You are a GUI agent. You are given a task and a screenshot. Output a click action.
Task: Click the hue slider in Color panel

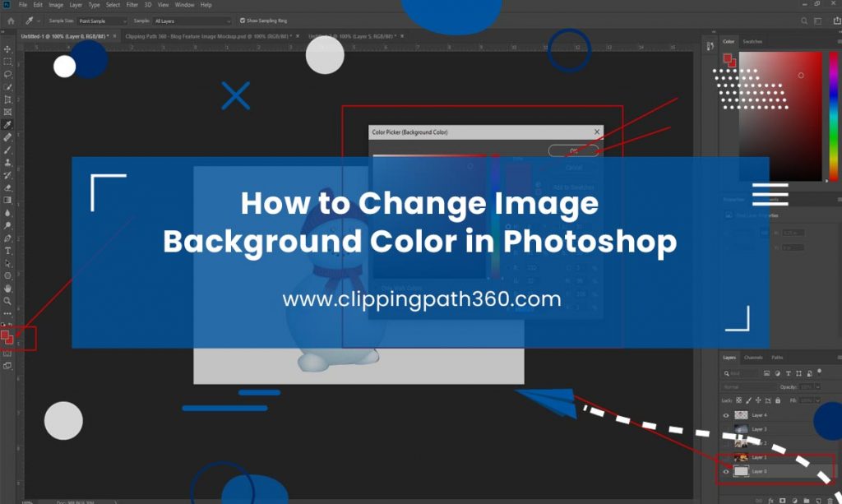point(834,117)
